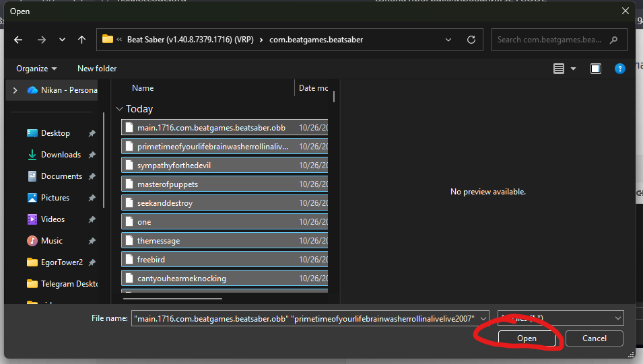This screenshot has height=364, width=643.
Task: Refresh the com.beatgames.beatsaber folder
Action: [471, 40]
